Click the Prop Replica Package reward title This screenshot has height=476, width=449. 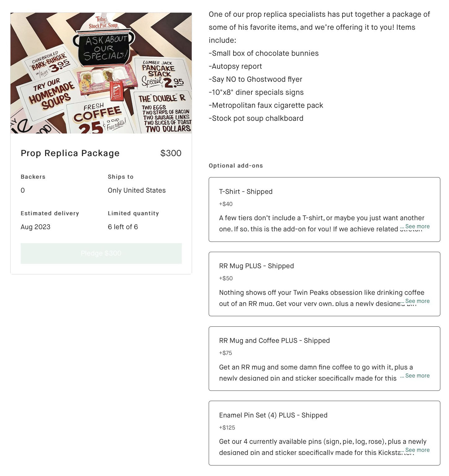(70, 153)
